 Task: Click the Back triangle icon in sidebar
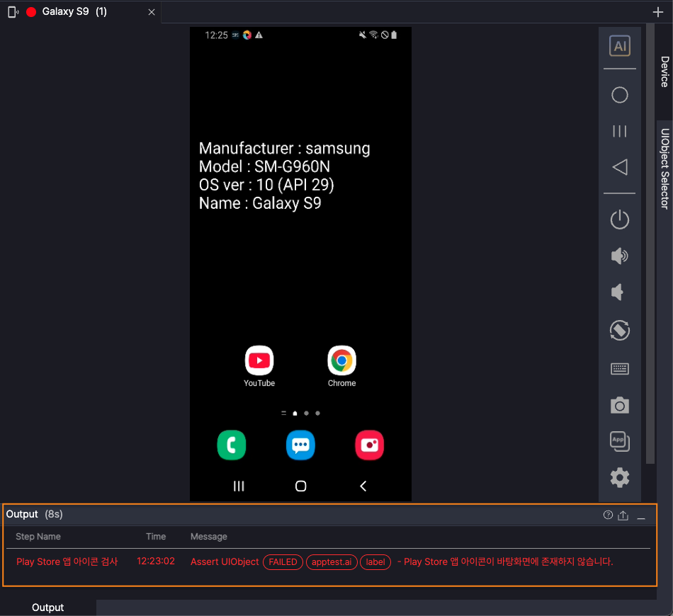(620, 167)
